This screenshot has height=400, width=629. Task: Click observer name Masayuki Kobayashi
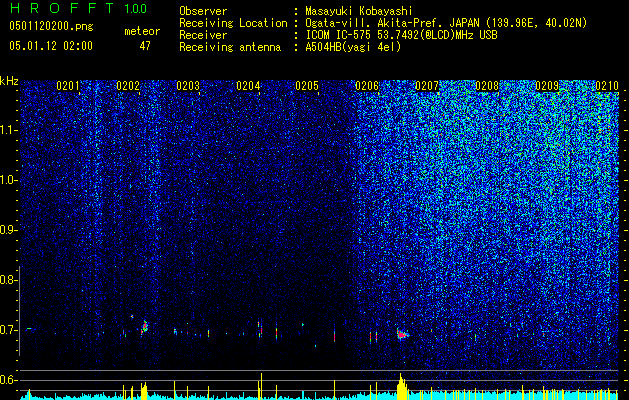coord(359,11)
